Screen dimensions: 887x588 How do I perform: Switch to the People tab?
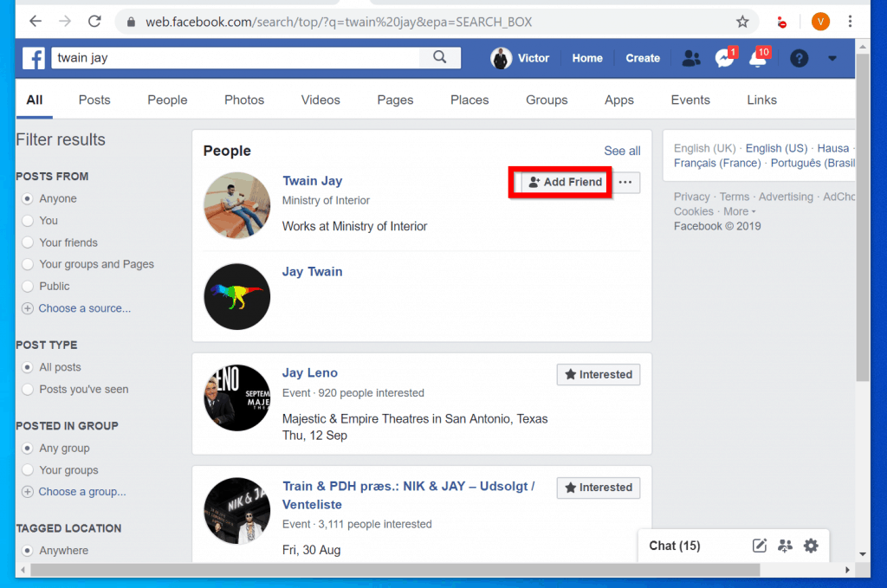pos(167,100)
